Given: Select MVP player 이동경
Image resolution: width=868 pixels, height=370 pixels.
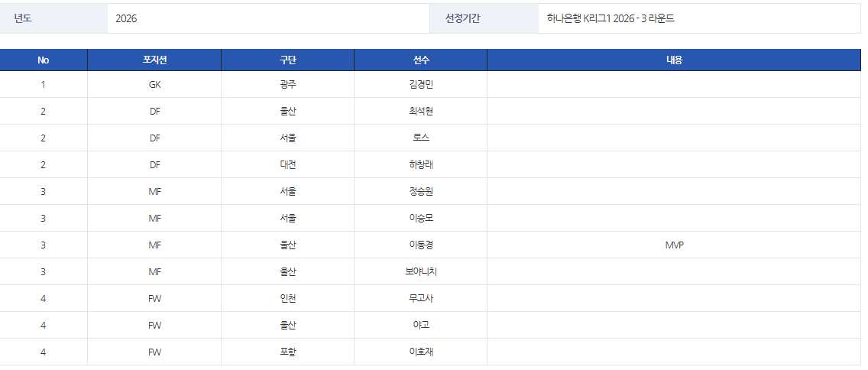Looking at the screenshot, I should (x=421, y=245).
